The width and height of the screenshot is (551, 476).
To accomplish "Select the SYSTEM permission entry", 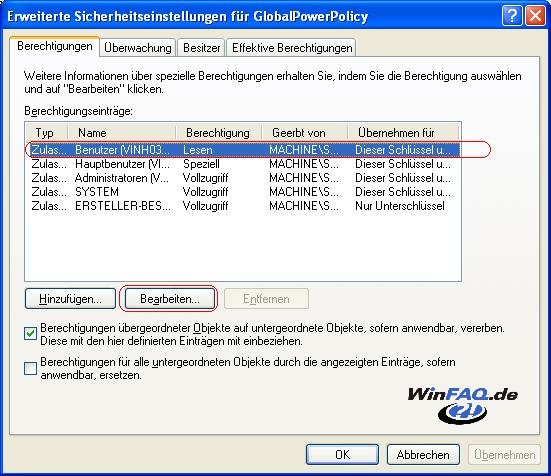I will coord(243,192).
